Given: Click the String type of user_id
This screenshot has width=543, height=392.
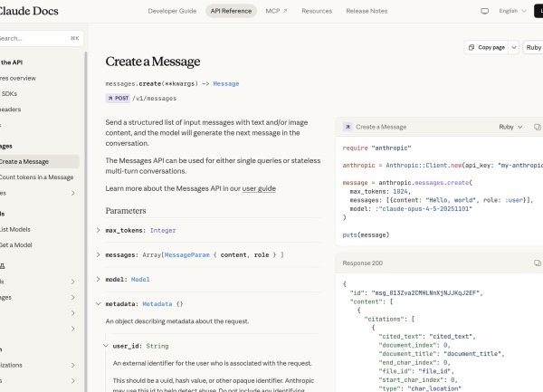Looking at the screenshot, I should point(157,346).
